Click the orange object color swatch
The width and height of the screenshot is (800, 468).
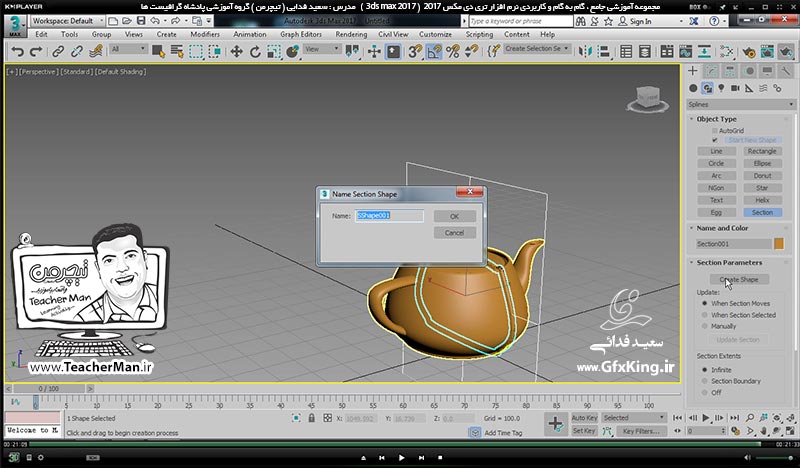pyautogui.click(x=779, y=243)
